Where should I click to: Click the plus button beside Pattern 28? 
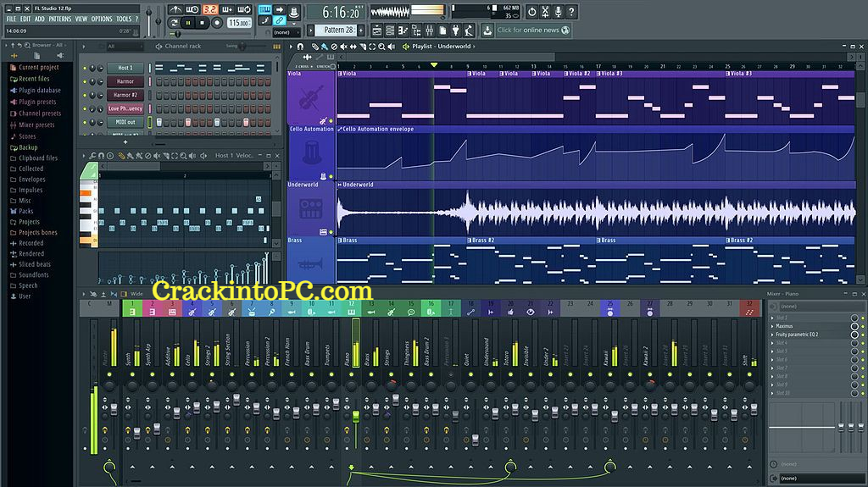[361, 30]
